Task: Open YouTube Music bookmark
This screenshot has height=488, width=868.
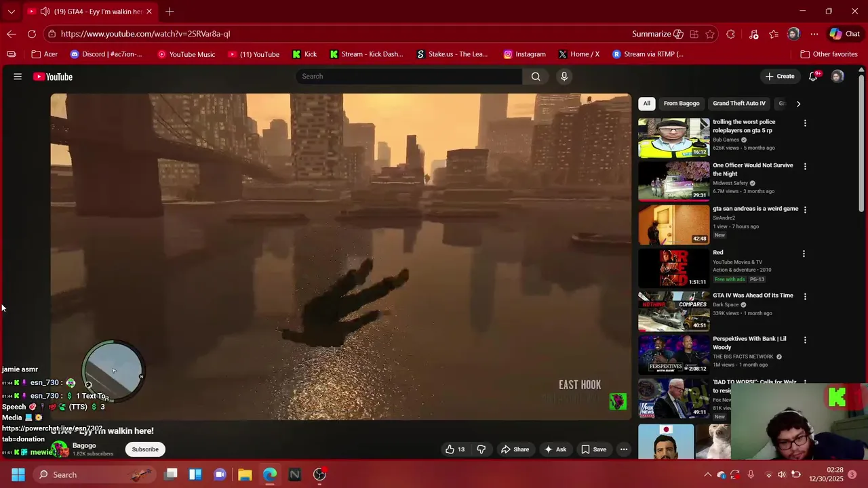Action: coord(186,54)
